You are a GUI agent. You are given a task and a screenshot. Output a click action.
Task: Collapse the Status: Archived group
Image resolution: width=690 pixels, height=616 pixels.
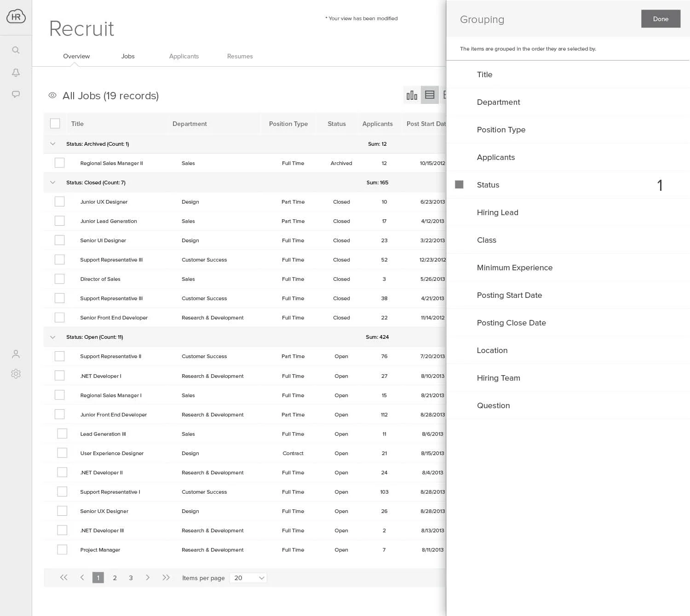click(52, 143)
